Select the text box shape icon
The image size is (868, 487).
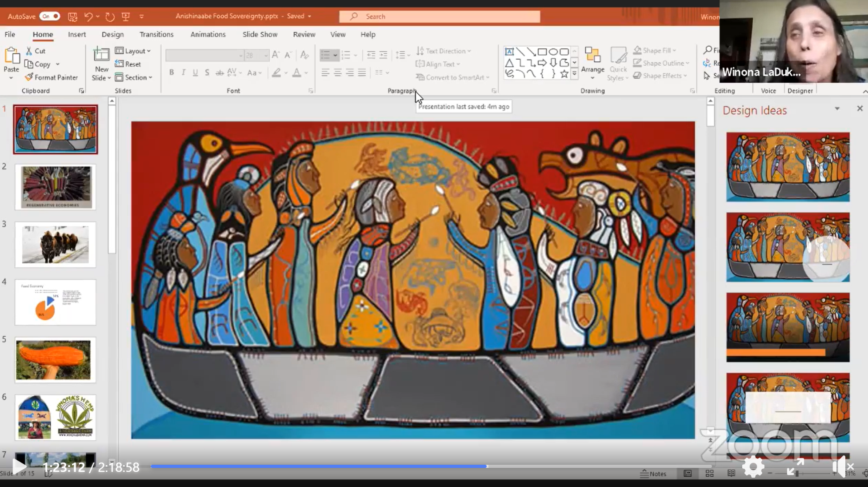coord(509,52)
